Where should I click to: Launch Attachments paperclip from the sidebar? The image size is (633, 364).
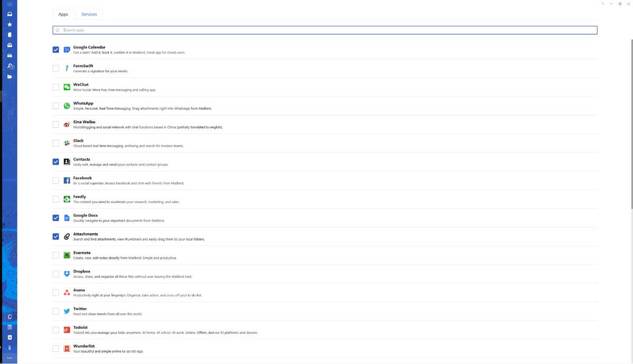(9, 348)
